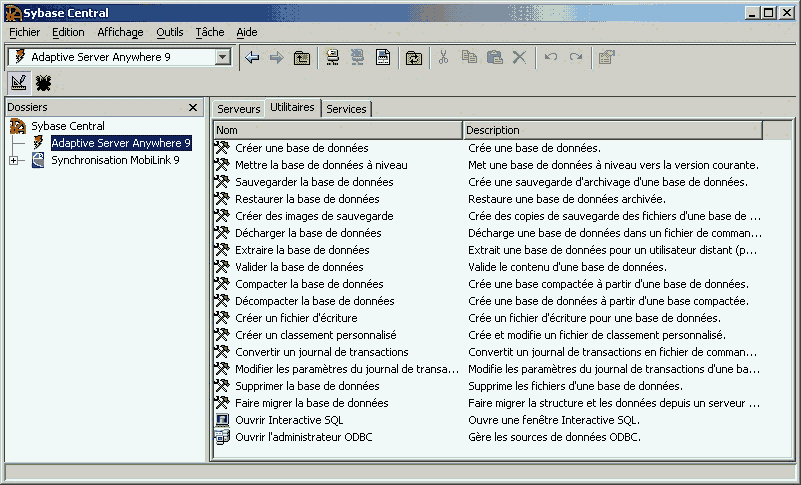Click the Connect toolbar icon
Viewport: 801px width, 485px height.
pos(333,58)
